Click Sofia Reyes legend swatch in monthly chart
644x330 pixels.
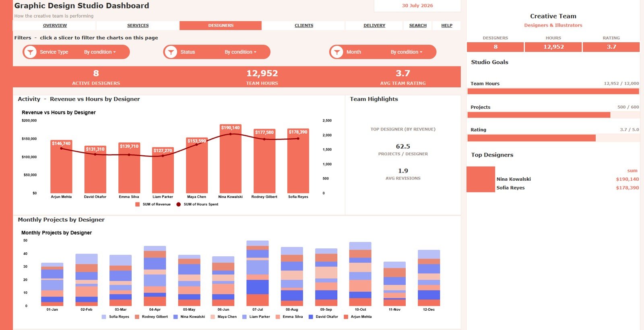[x=104, y=317]
